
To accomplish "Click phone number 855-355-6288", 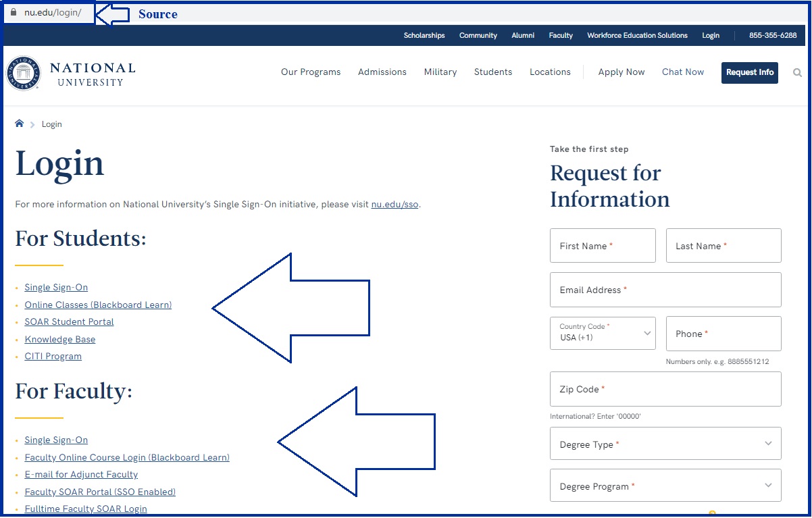I will pos(773,36).
